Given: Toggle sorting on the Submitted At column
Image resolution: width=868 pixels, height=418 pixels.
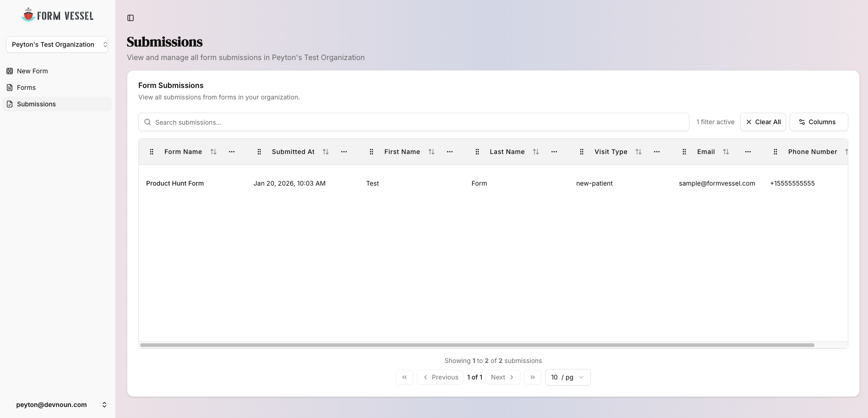Looking at the screenshot, I should (x=326, y=152).
